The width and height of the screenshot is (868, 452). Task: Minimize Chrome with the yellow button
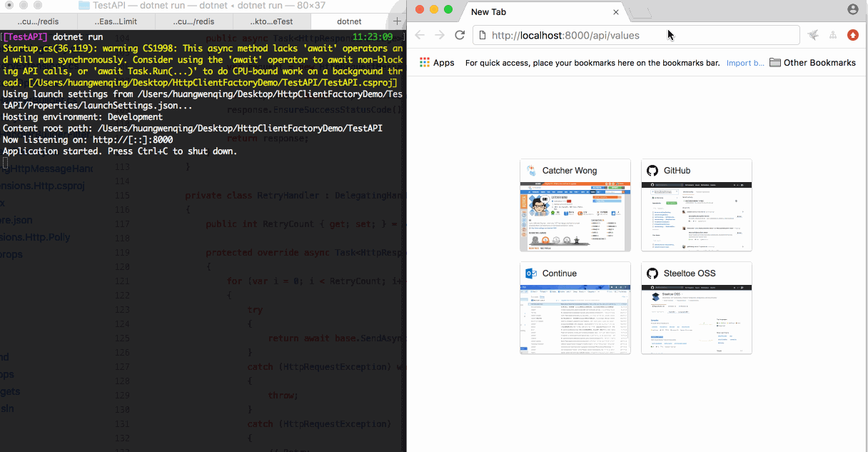tap(434, 9)
